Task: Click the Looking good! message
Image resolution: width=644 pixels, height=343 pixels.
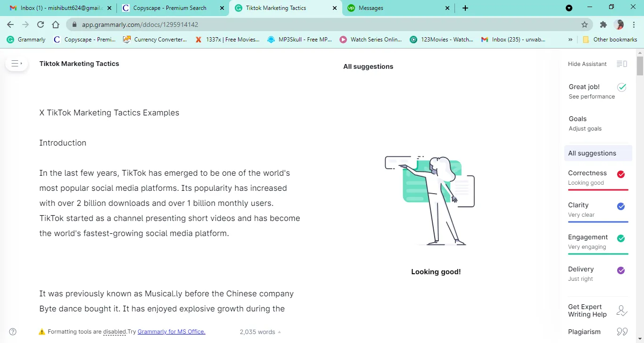Action: tap(436, 272)
